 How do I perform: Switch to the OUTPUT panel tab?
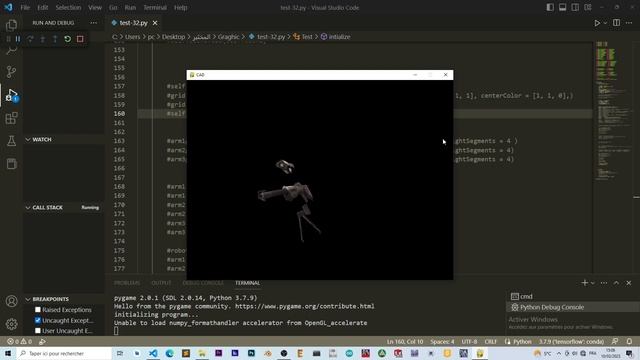click(x=161, y=283)
